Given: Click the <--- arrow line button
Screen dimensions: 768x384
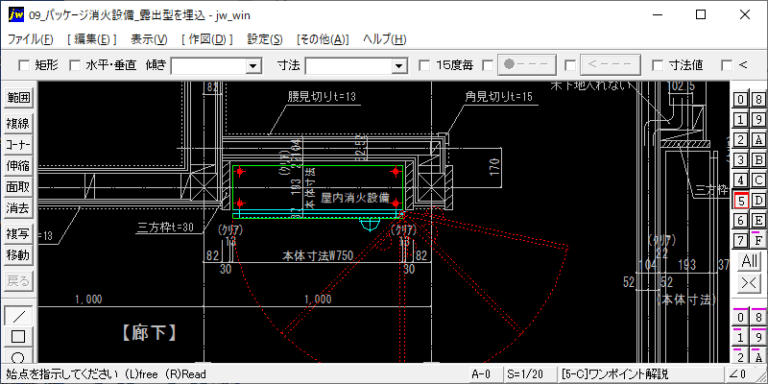Looking at the screenshot, I should coord(610,65).
